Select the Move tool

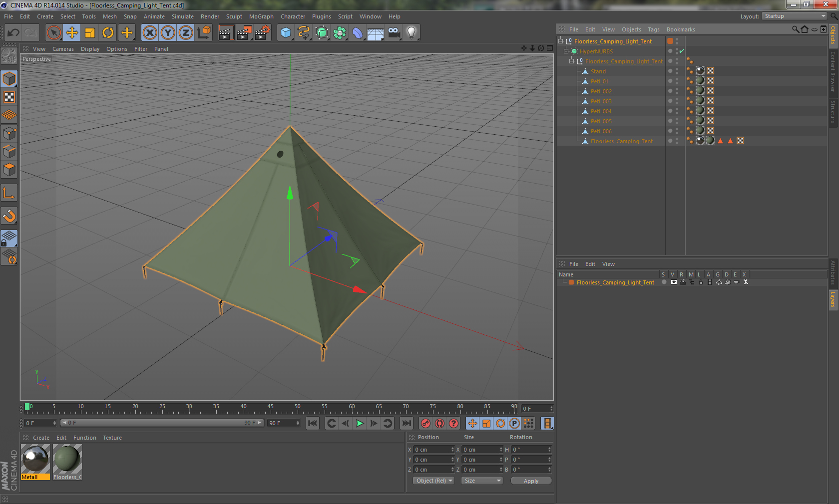point(72,33)
